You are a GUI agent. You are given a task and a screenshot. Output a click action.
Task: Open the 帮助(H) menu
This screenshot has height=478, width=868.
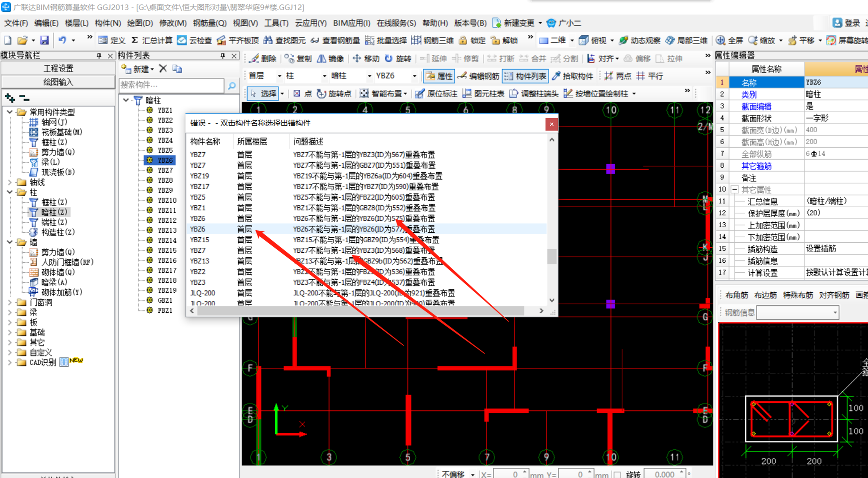tap(435, 23)
